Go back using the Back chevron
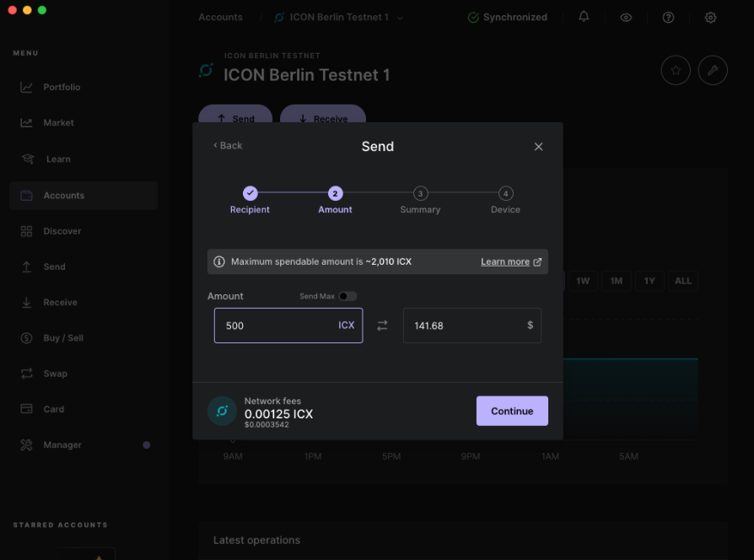 coord(228,146)
